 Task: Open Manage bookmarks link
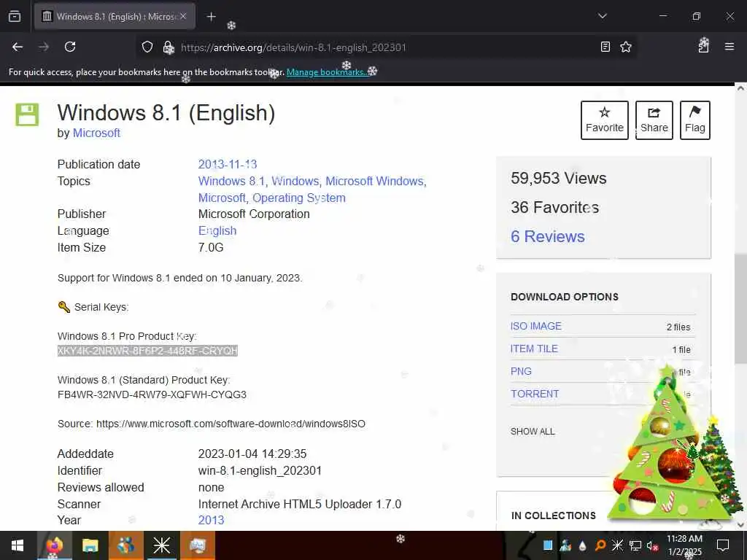[x=327, y=72]
